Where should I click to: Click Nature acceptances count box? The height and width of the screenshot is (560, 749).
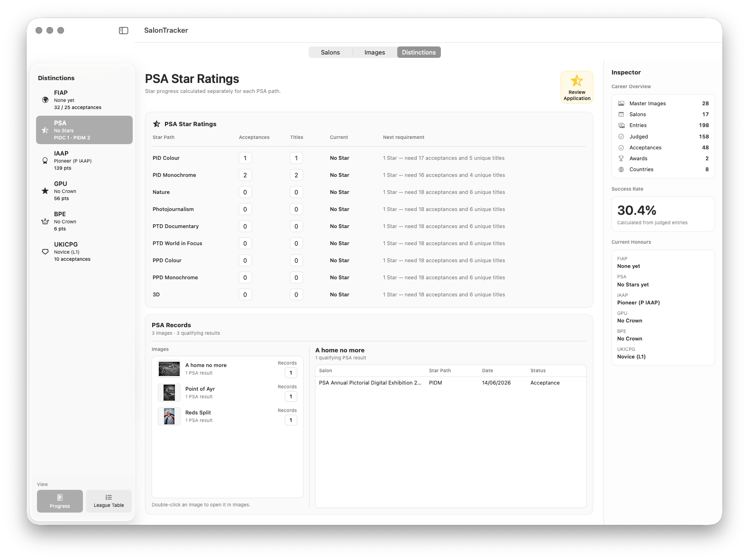pyautogui.click(x=245, y=192)
